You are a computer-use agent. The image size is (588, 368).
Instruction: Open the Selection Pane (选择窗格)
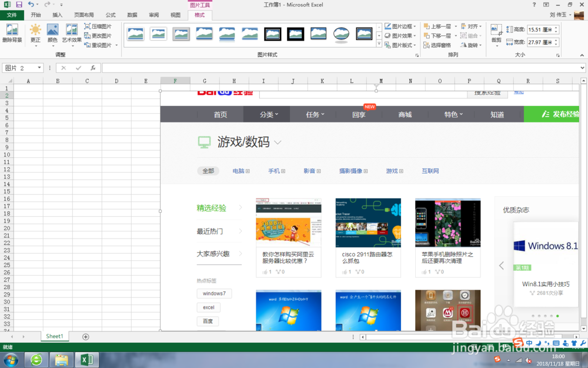[437, 45]
